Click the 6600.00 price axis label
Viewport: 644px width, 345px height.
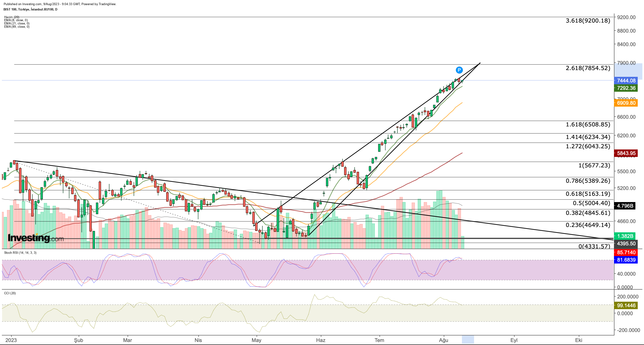(x=626, y=117)
